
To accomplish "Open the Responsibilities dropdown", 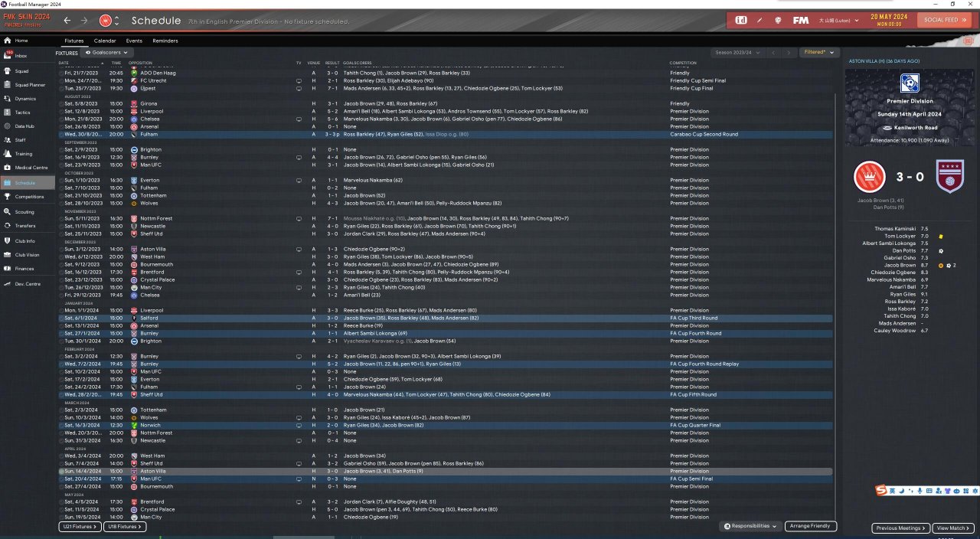I will (x=750, y=527).
